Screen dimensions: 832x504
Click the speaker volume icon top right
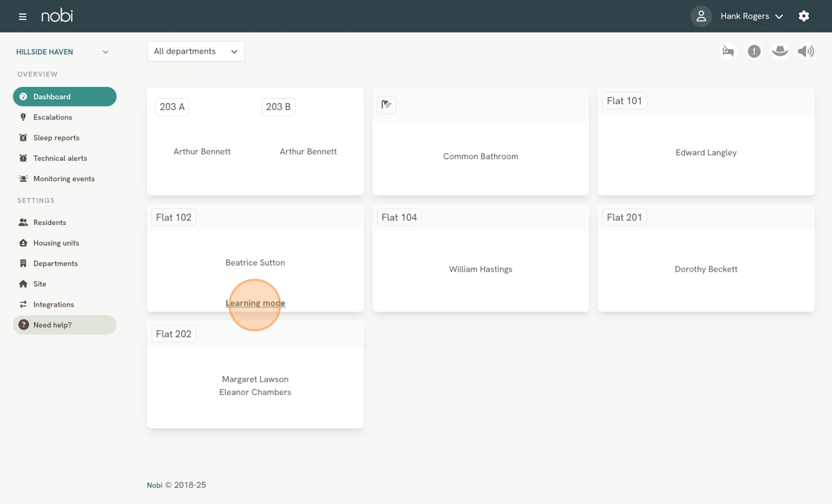[805, 50]
